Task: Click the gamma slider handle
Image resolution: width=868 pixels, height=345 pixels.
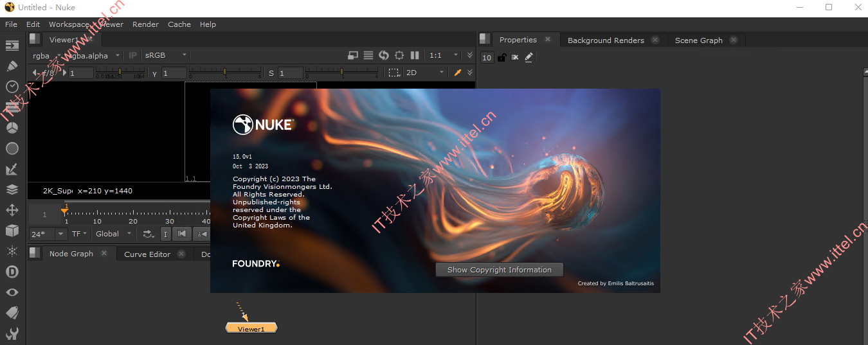Action: point(224,71)
